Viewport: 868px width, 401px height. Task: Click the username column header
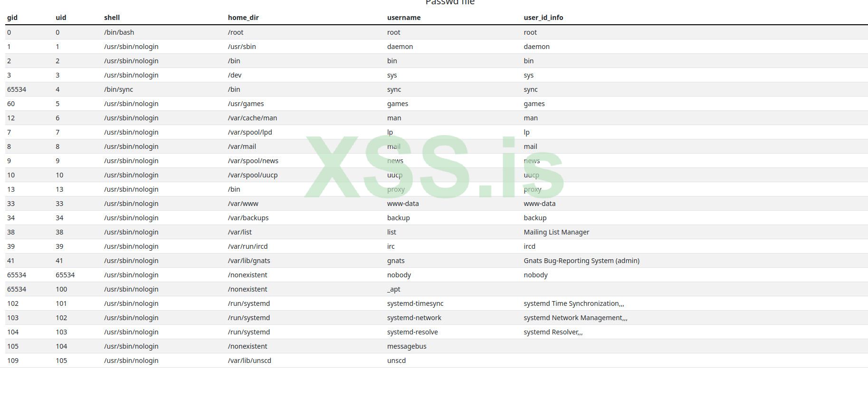pyautogui.click(x=404, y=18)
